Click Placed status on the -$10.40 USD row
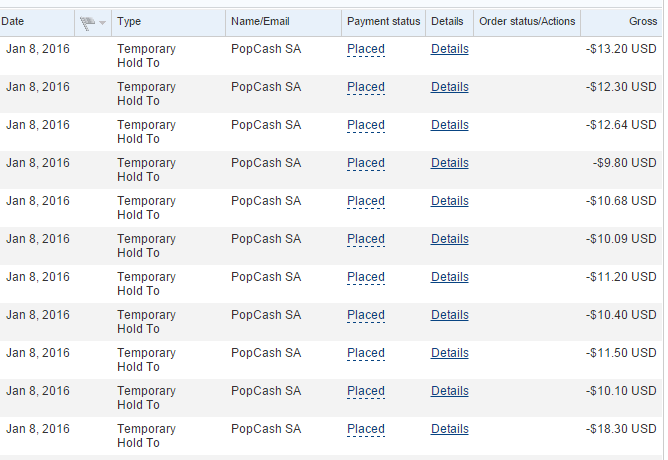This screenshot has width=668, height=460. pyautogui.click(x=365, y=315)
